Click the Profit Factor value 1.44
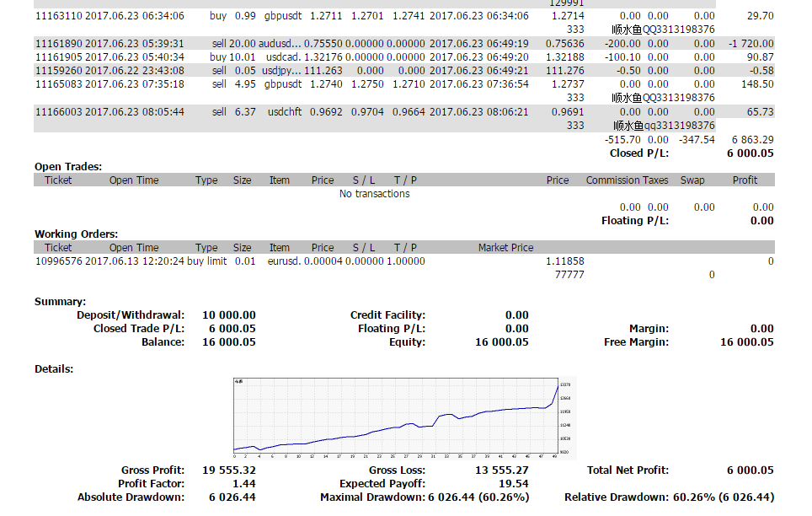 click(x=244, y=484)
